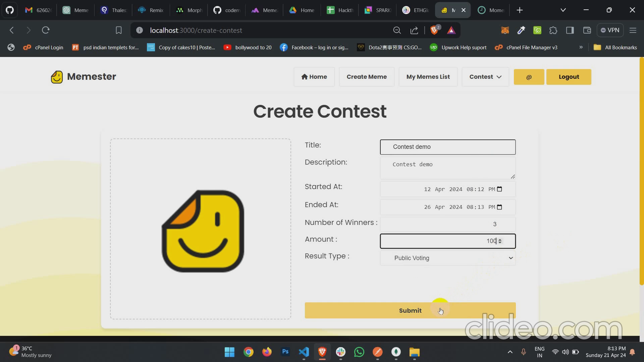Open Started At calendar picker icon
Viewport: 644px width, 362px height.
coord(499,189)
